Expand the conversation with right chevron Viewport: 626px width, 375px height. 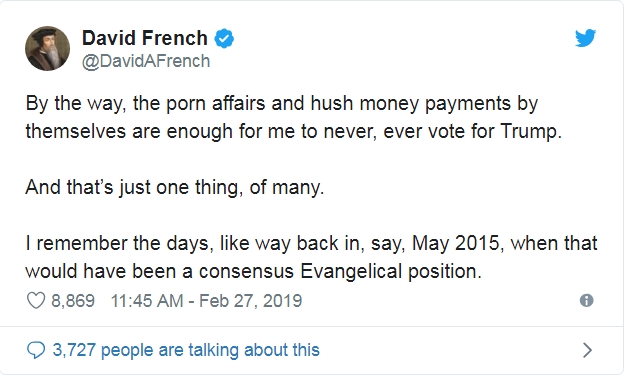tap(587, 350)
